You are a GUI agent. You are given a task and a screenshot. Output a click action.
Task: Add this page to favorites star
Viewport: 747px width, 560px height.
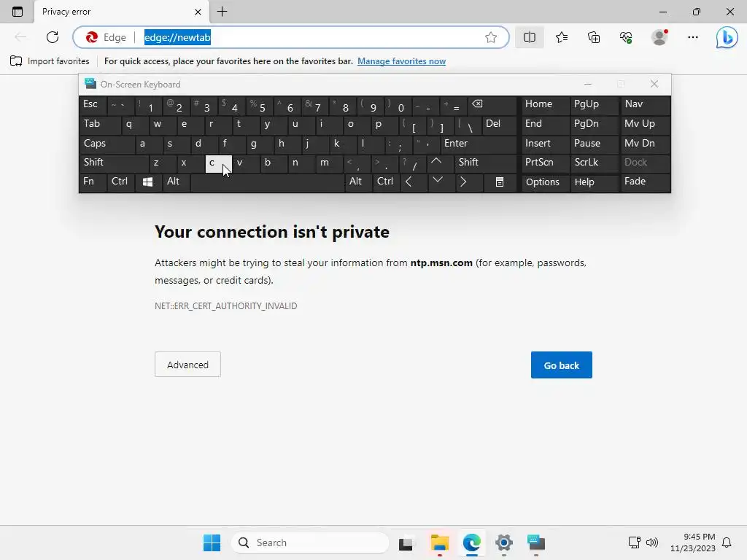coord(491,37)
